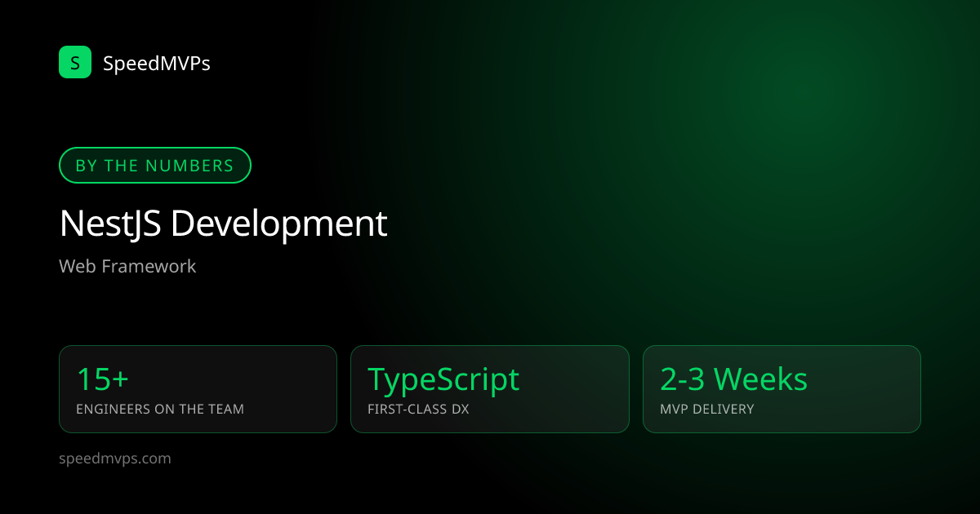Visit the speedmvps.com link

[x=115, y=459]
